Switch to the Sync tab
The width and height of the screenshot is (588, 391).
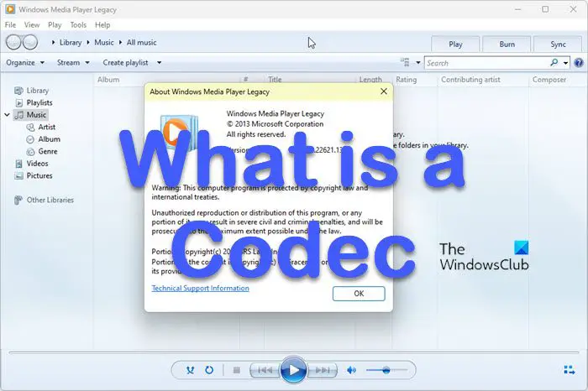click(558, 44)
